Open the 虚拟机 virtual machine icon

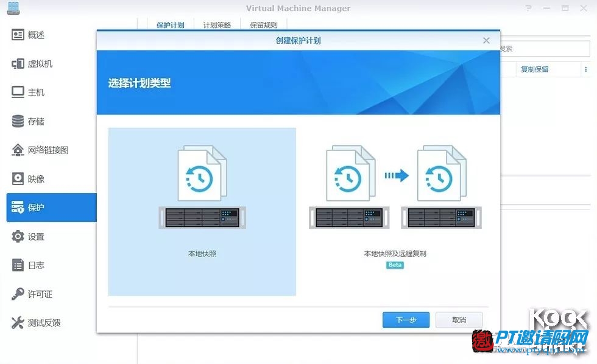(18, 64)
